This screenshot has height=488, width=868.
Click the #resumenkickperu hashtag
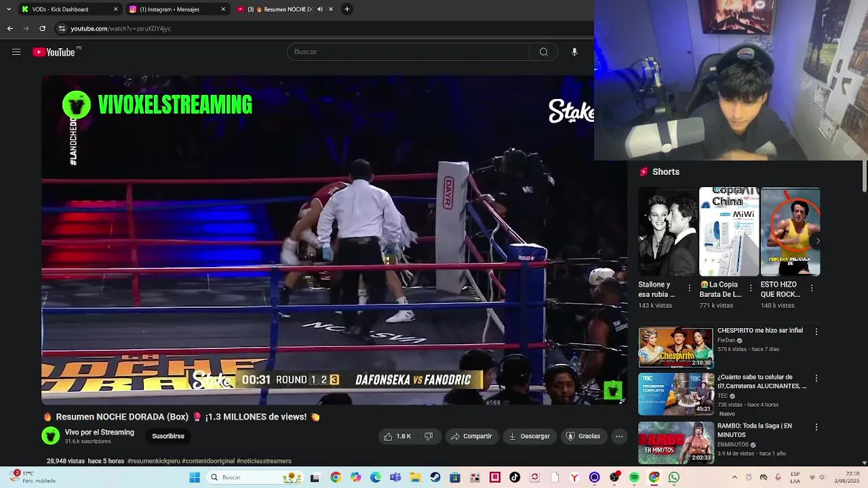coord(153,461)
